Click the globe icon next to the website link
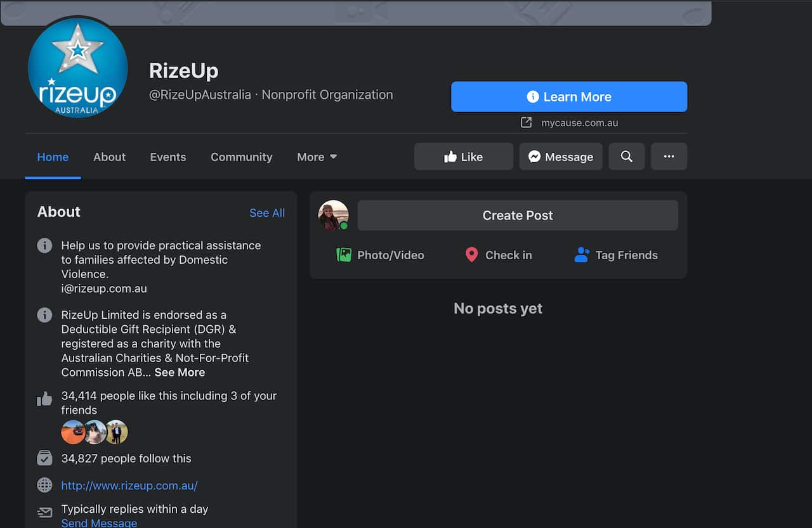The image size is (812, 528). coord(44,485)
